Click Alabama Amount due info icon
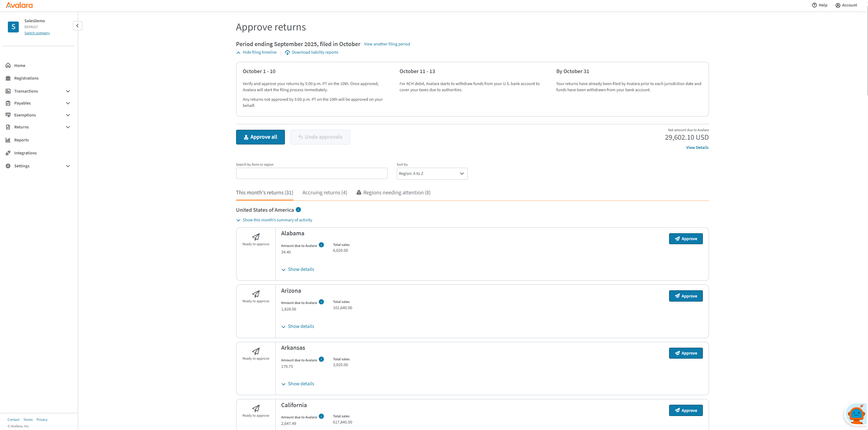868x430 pixels. (321, 245)
